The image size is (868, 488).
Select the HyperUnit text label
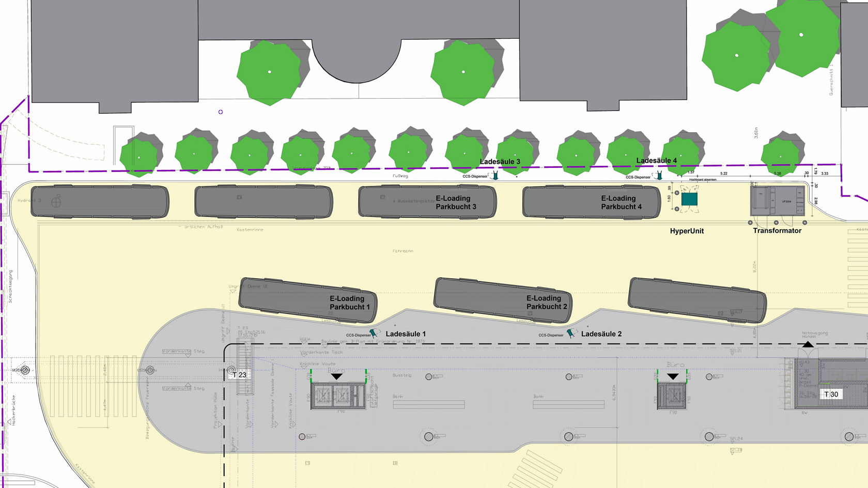coord(687,231)
